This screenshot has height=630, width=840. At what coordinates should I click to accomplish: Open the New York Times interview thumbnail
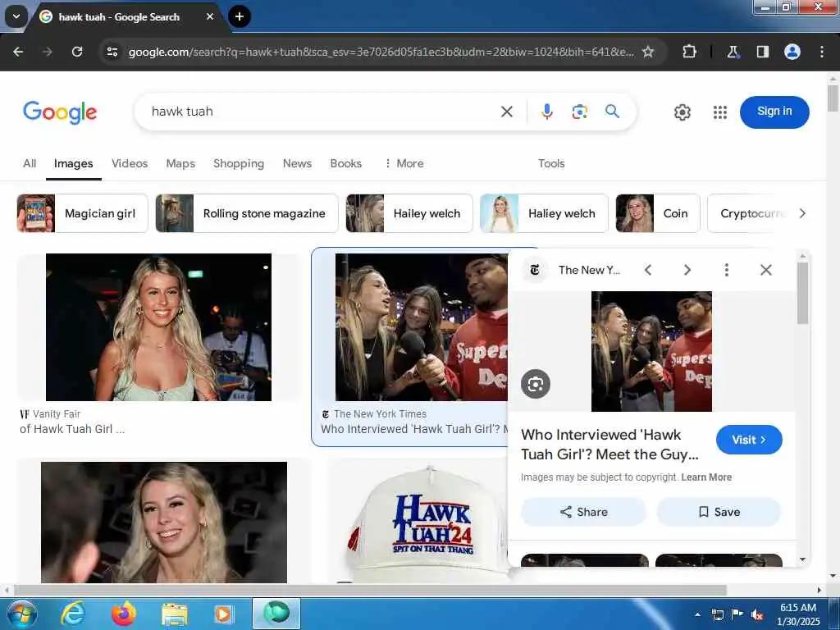[x=421, y=326]
